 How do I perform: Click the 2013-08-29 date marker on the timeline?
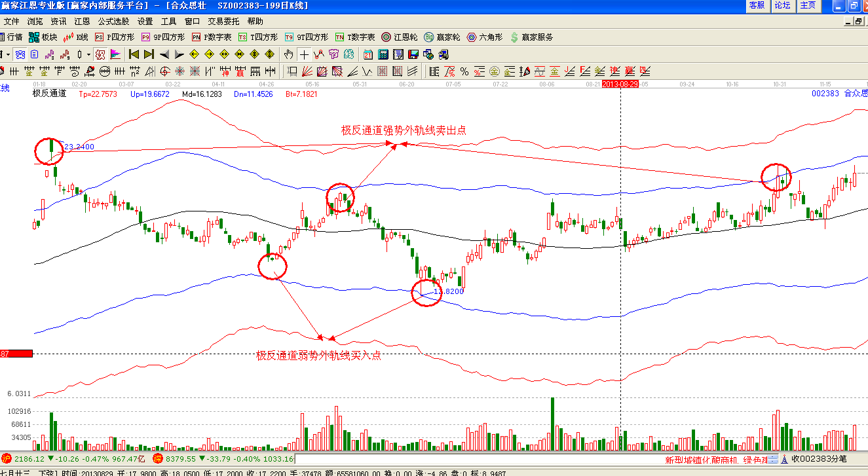pos(620,84)
